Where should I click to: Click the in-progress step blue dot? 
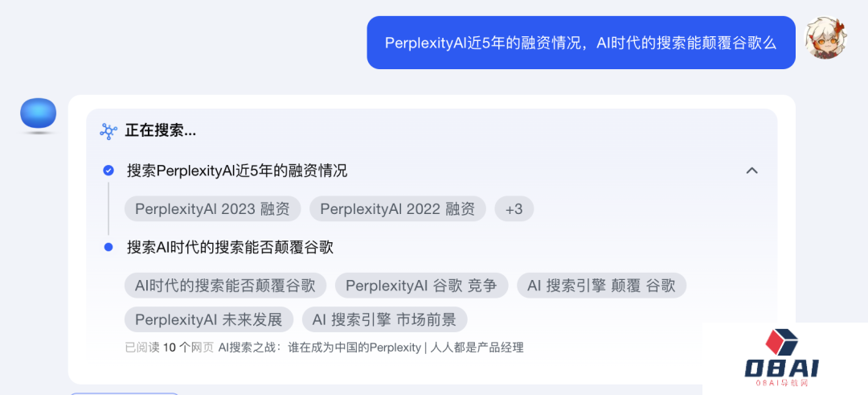[108, 247]
